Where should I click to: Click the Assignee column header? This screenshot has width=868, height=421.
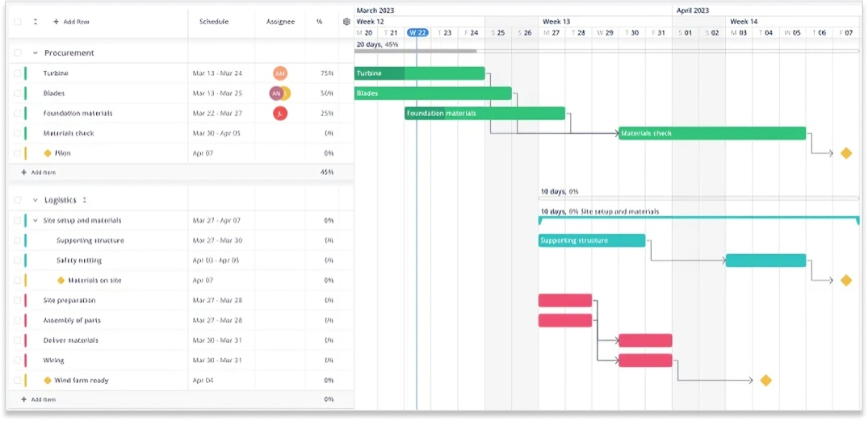pyautogui.click(x=280, y=22)
